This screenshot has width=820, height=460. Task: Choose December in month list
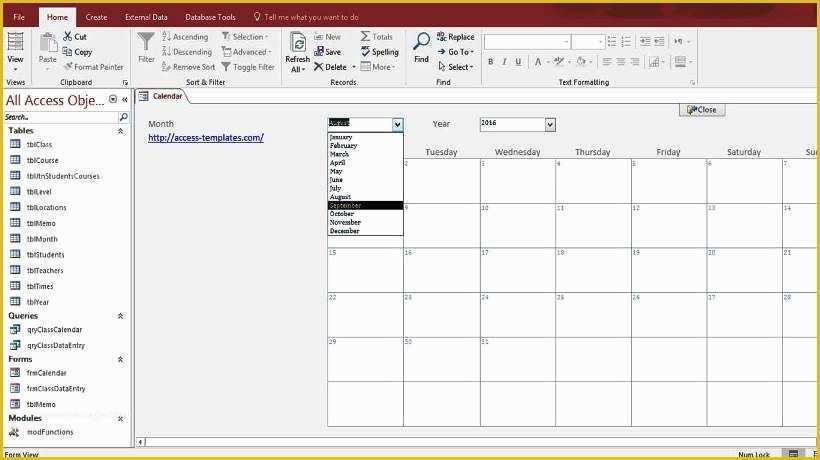[x=366, y=231]
